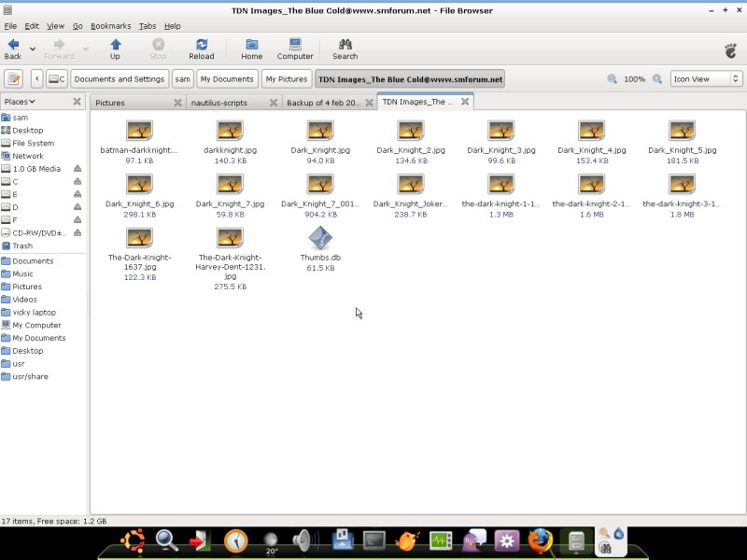The height and width of the screenshot is (560, 747).
Task: Zoom out with the minus magnifier
Action: 612,79
